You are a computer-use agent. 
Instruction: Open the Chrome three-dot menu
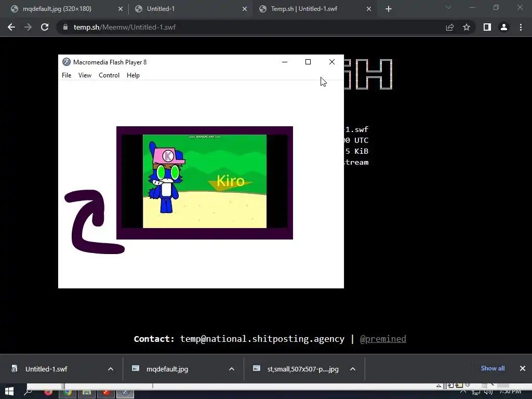tap(521, 27)
